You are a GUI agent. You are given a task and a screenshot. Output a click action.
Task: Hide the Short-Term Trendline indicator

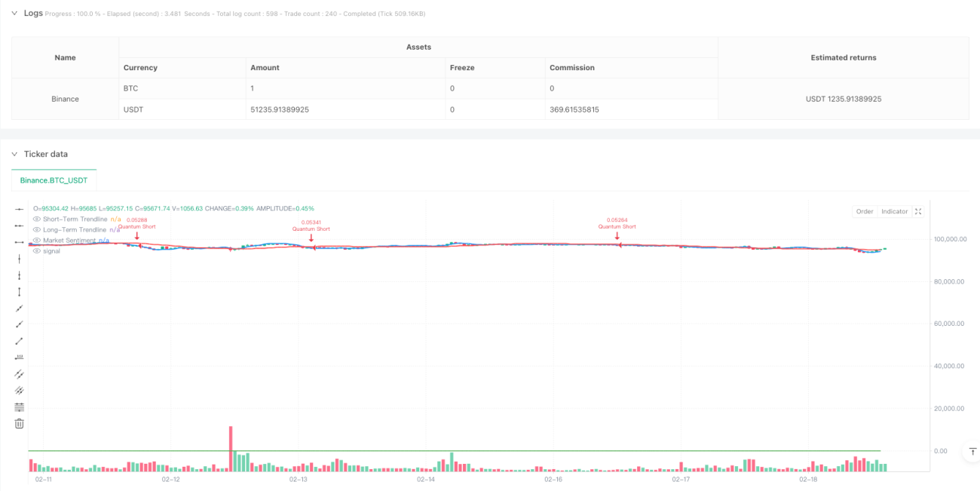37,219
